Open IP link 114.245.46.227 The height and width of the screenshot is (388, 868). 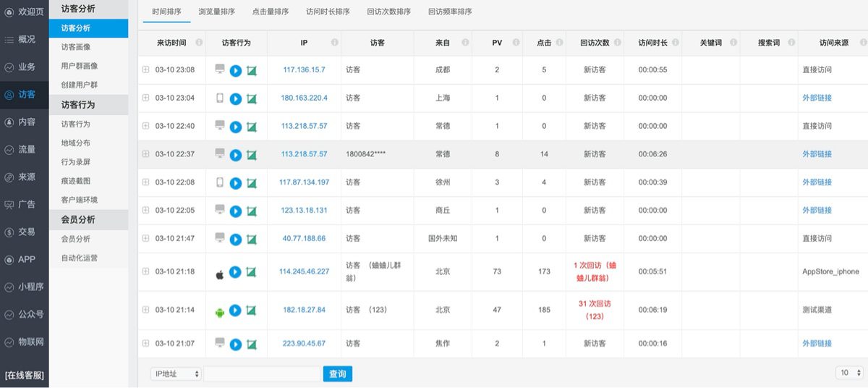pos(304,271)
